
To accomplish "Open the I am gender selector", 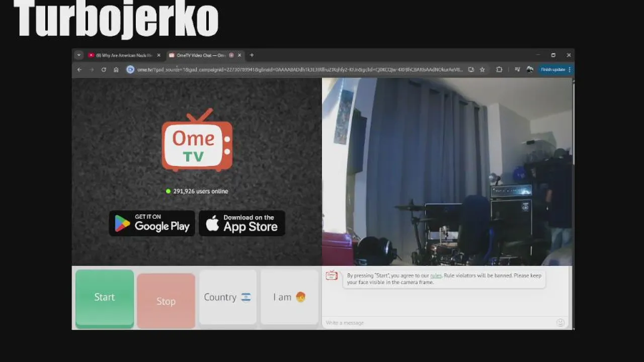I will coord(289,297).
